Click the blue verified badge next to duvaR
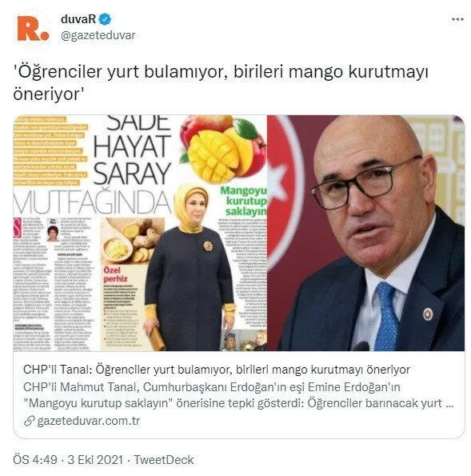The image size is (471, 476). (x=106, y=19)
